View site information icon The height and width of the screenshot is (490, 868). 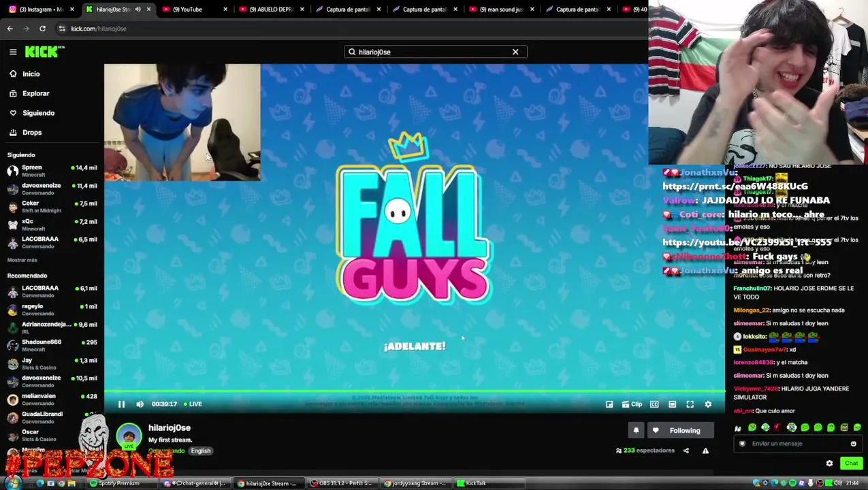pyautogui.click(x=62, y=29)
